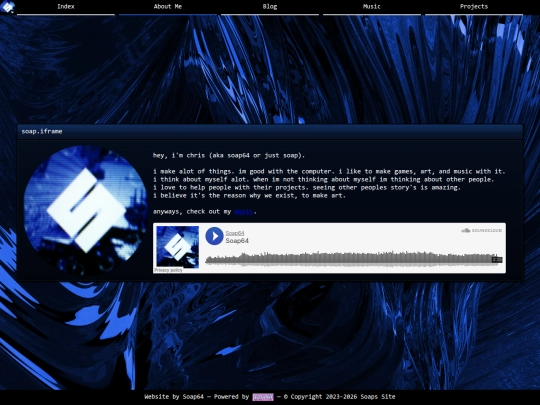540x405 pixels.
Task: Open the Projects navigation tab
Action: (x=474, y=7)
